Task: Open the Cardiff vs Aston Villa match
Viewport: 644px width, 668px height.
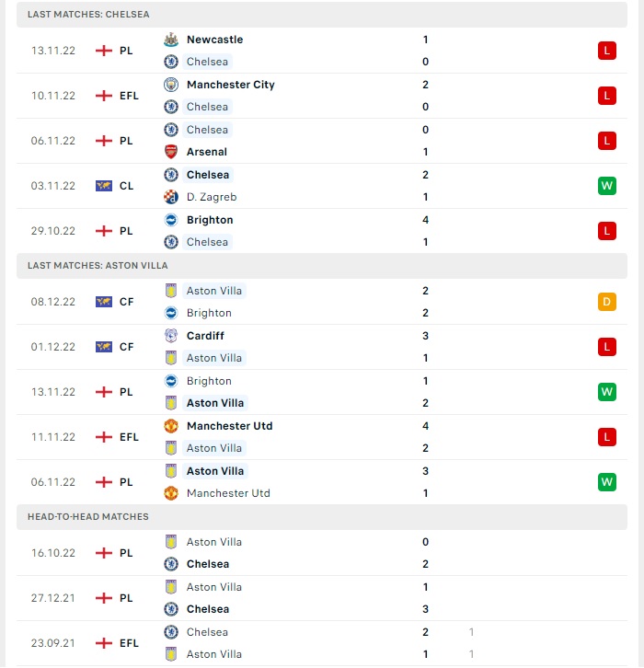Action: [x=322, y=347]
